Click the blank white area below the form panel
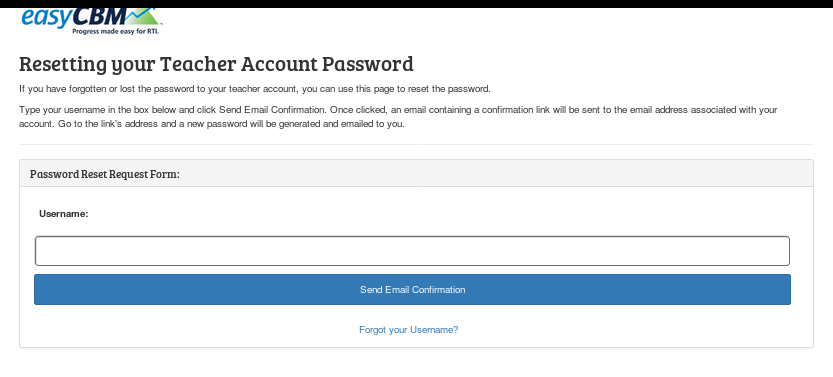 click(x=416, y=363)
